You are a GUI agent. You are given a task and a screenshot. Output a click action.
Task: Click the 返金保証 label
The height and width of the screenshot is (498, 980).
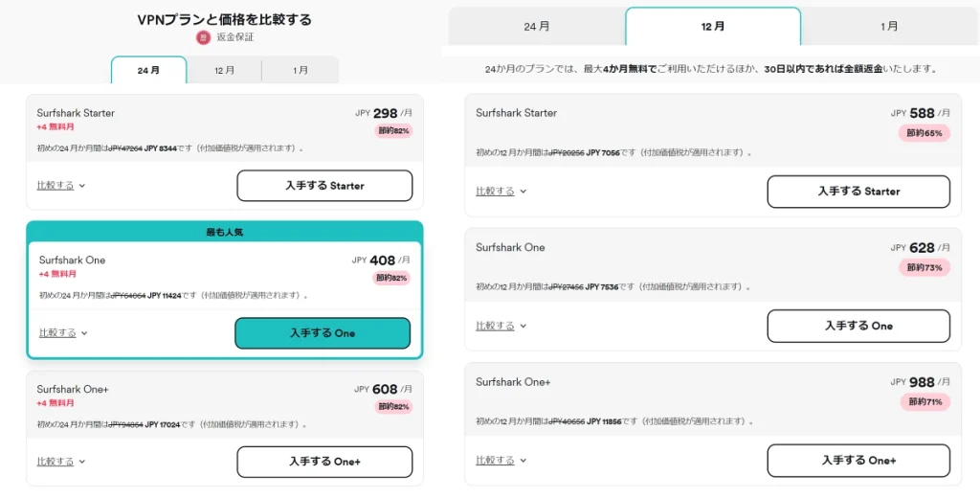click(x=235, y=37)
